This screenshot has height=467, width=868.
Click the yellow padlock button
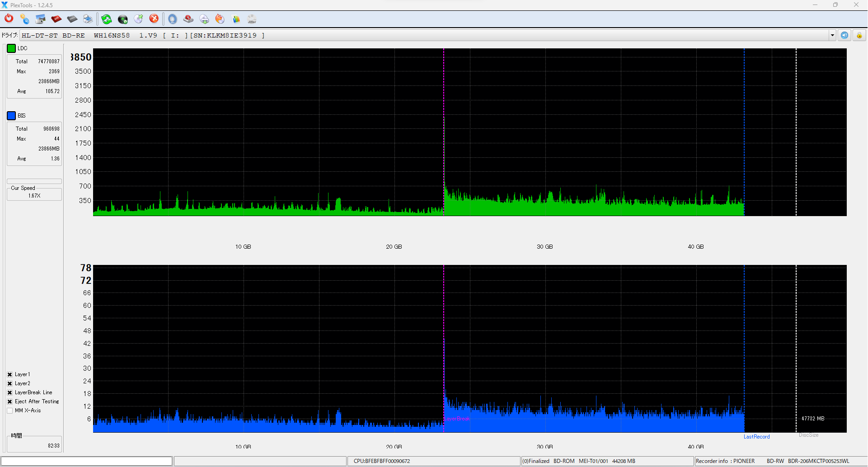859,35
